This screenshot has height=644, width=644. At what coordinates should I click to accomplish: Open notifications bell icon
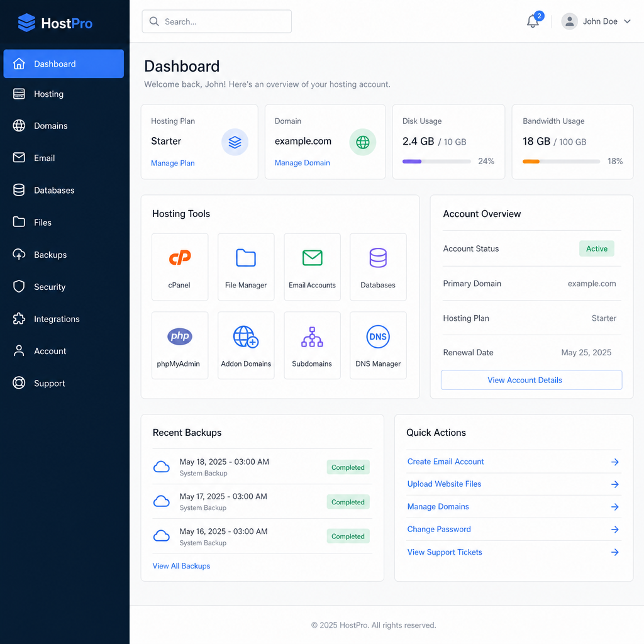(x=533, y=21)
